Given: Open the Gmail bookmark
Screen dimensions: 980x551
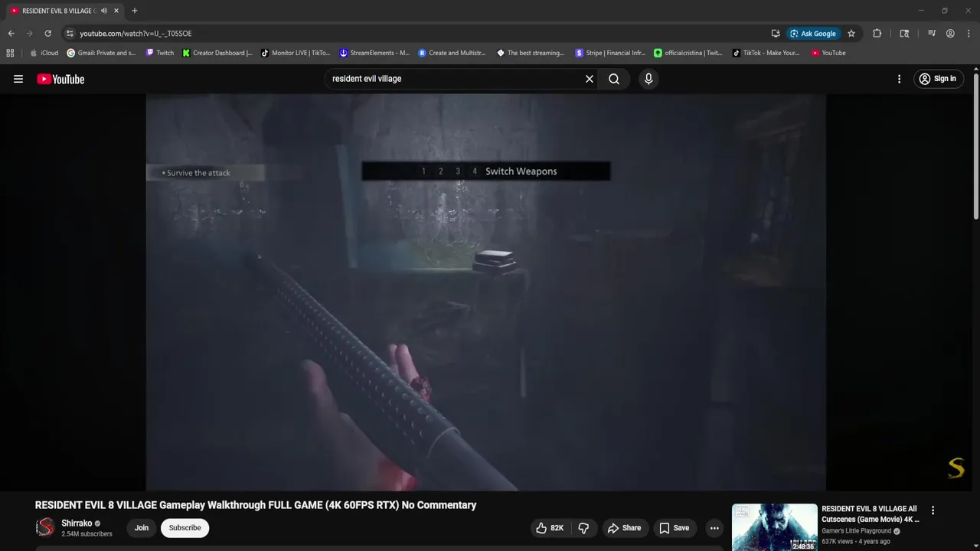Looking at the screenshot, I should click(x=102, y=53).
